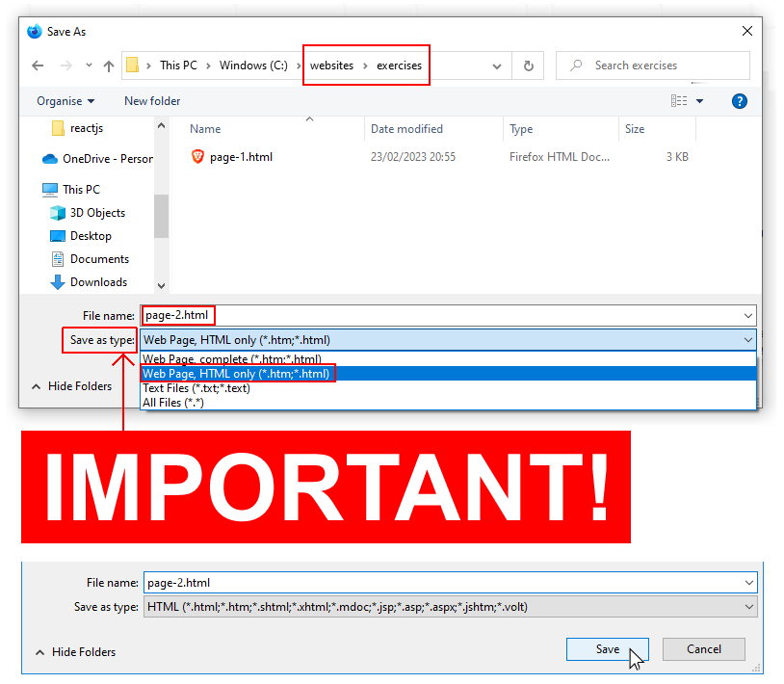Expand the Organise dropdown menu
784x684 pixels.
tap(65, 101)
